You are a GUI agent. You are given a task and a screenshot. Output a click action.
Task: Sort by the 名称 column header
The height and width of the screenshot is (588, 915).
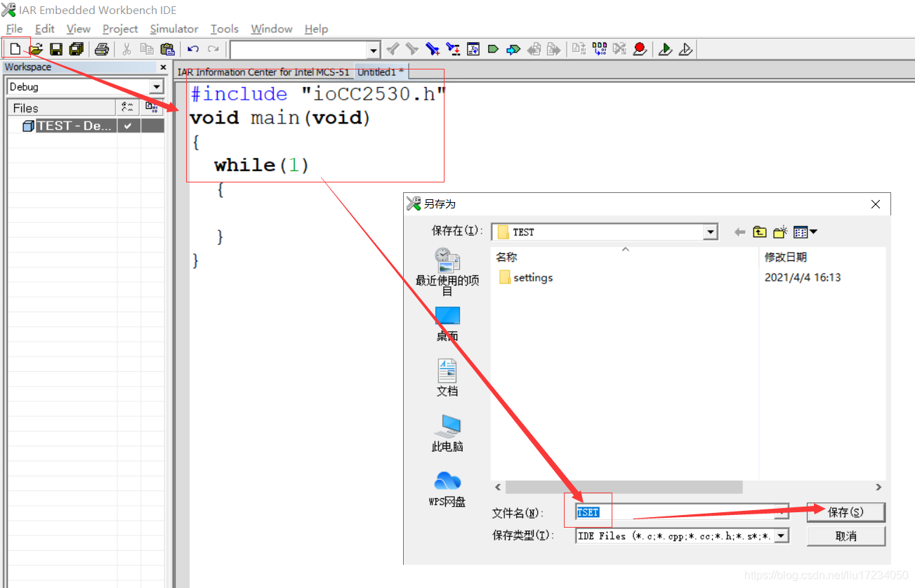(624, 258)
